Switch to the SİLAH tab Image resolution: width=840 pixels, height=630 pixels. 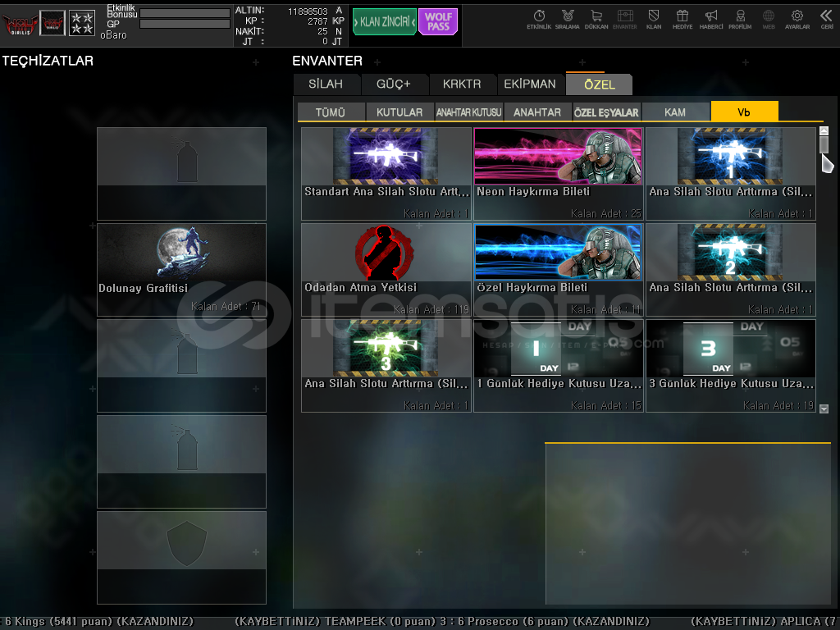[326, 84]
